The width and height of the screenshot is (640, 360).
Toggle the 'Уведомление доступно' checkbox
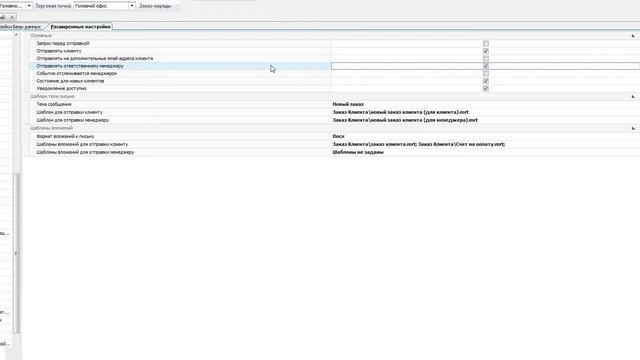[486, 88]
